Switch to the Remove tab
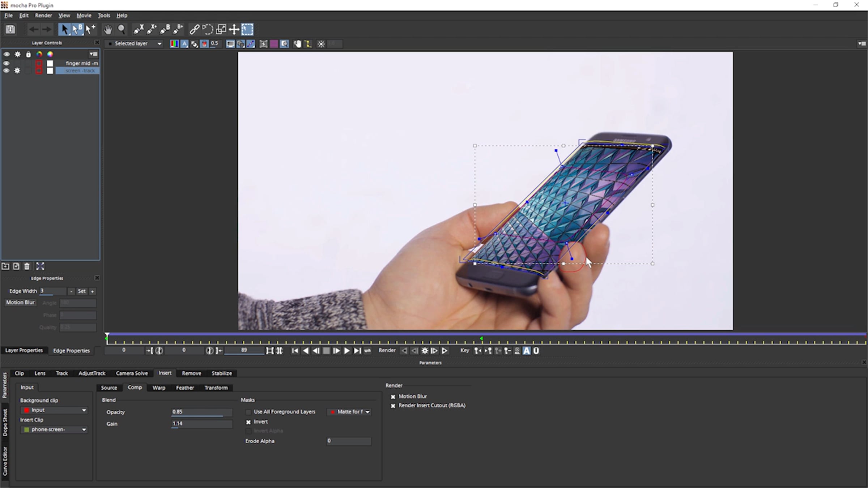 (x=191, y=373)
